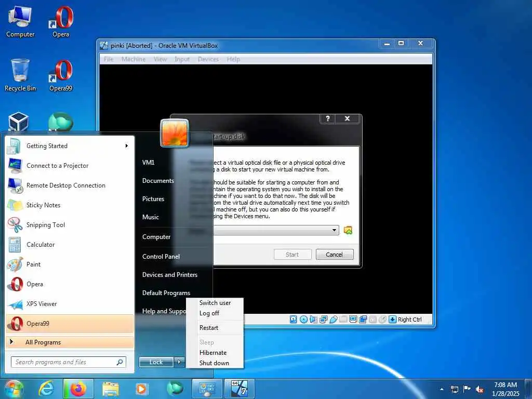Open the VirtualBox File menu
Image resolution: width=532 pixels, height=399 pixels.
click(109, 59)
